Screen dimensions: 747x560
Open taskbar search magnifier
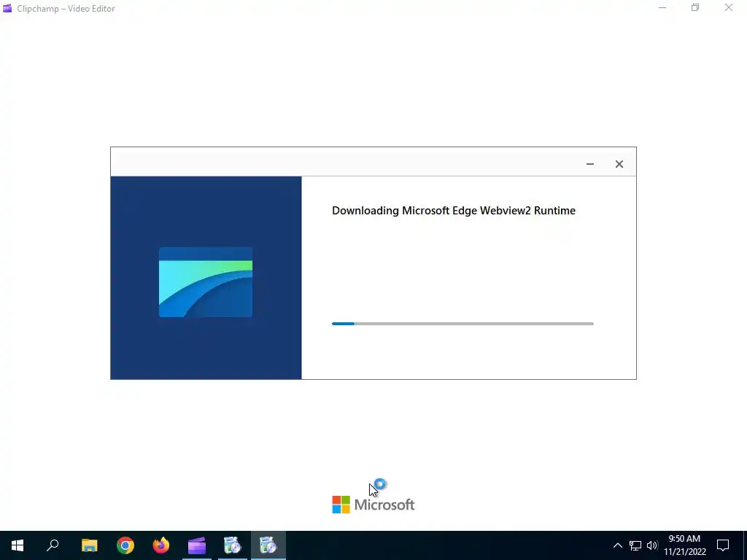tap(53, 545)
